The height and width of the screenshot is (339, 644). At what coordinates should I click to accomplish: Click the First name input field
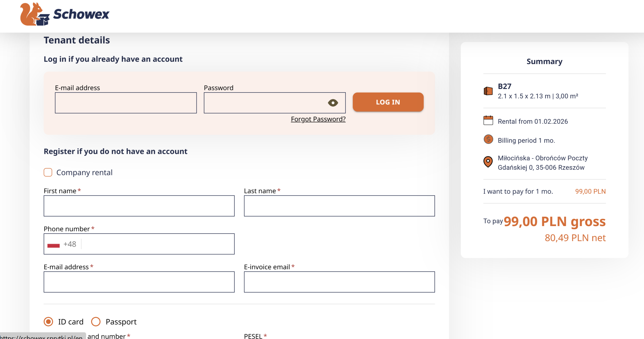(139, 206)
